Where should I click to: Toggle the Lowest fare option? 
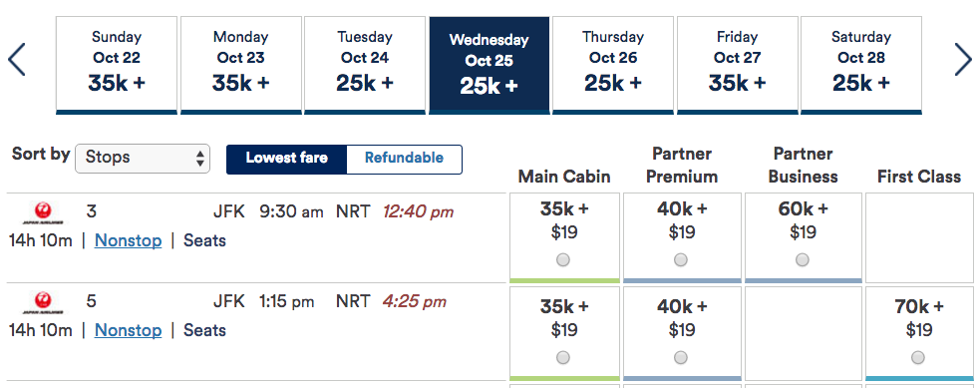click(x=286, y=159)
